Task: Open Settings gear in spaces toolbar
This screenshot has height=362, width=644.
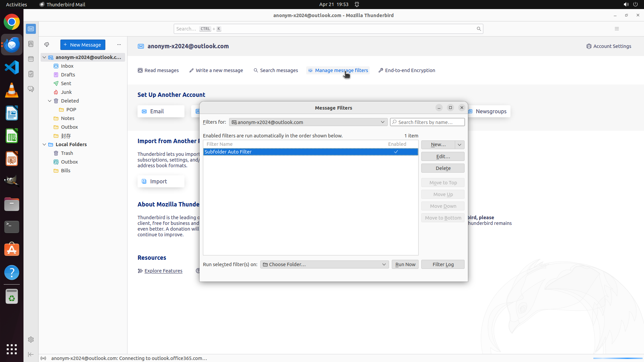Action: point(31,340)
